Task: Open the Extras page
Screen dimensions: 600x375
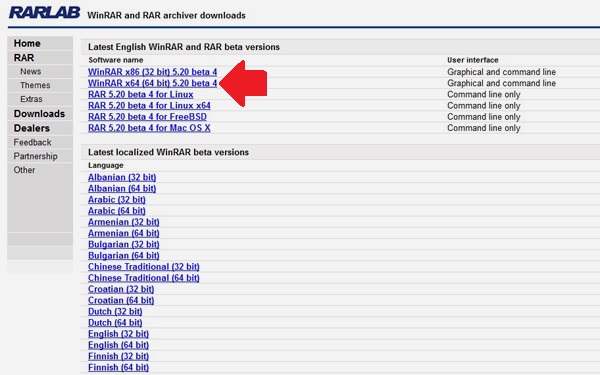Action: [x=31, y=99]
